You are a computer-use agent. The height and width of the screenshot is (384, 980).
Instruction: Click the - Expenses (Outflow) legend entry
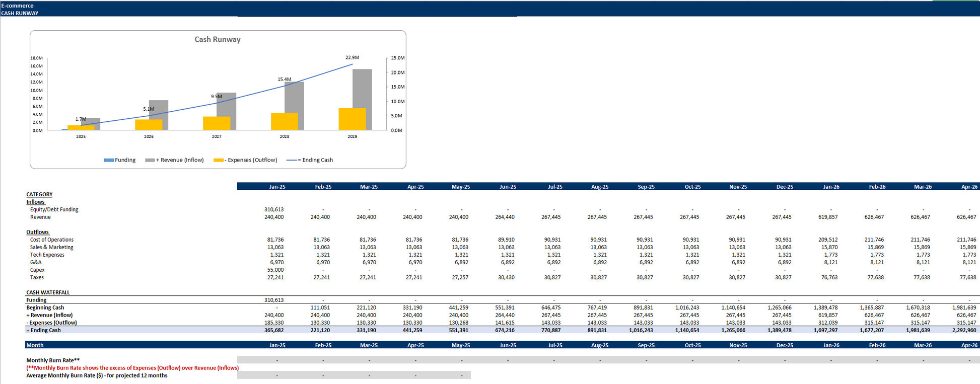tap(246, 160)
